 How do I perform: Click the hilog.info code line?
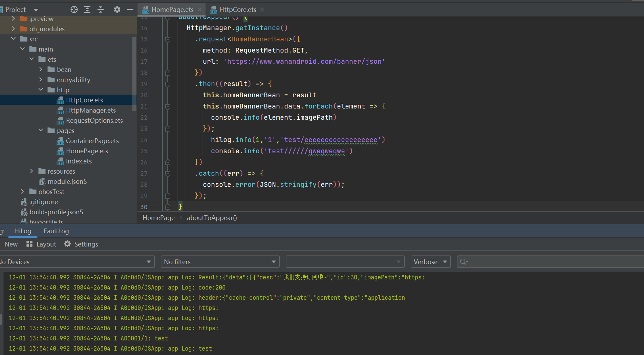point(298,140)
